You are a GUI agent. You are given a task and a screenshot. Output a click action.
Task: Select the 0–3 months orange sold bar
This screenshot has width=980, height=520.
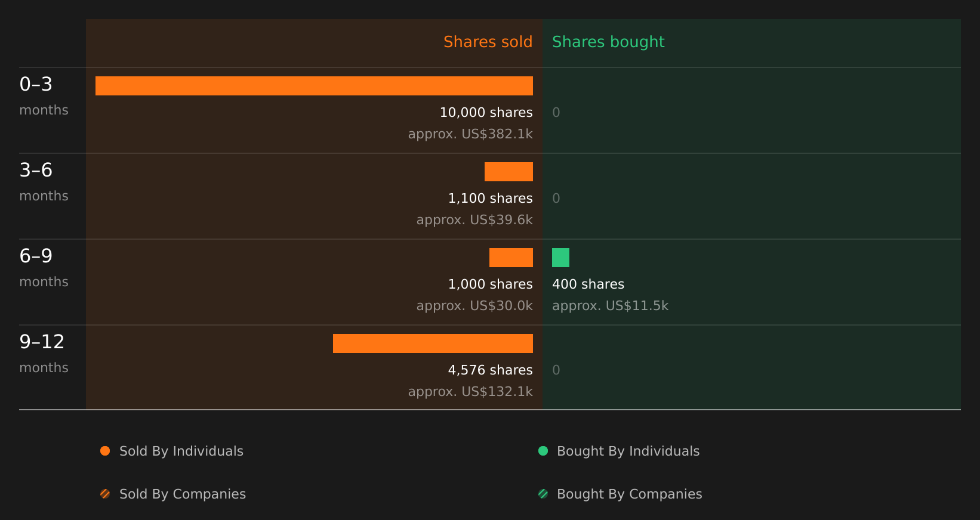click(x=314, y=86)
